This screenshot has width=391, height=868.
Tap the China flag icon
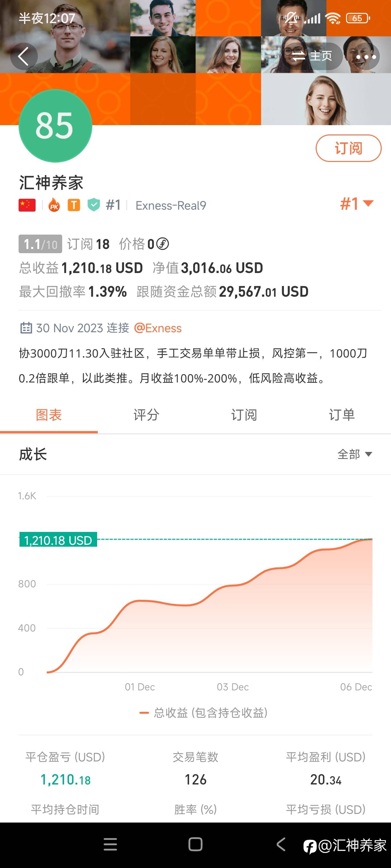tap(27, 205)
